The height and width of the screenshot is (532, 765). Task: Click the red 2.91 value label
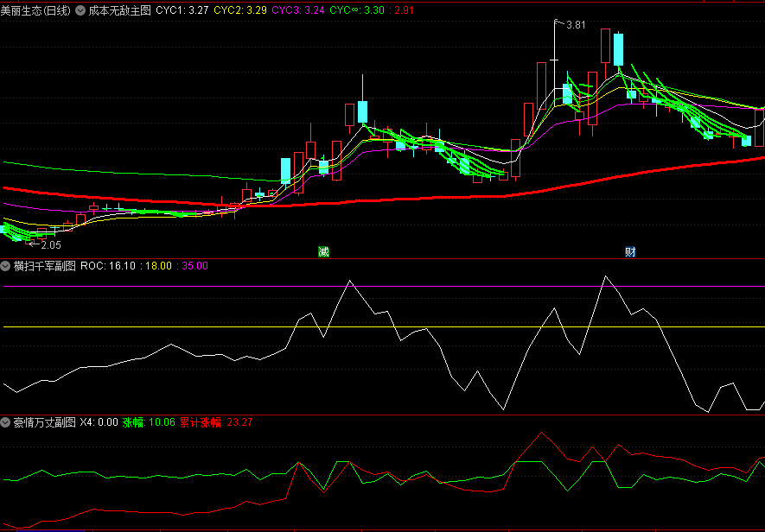[x=404, y=10]
